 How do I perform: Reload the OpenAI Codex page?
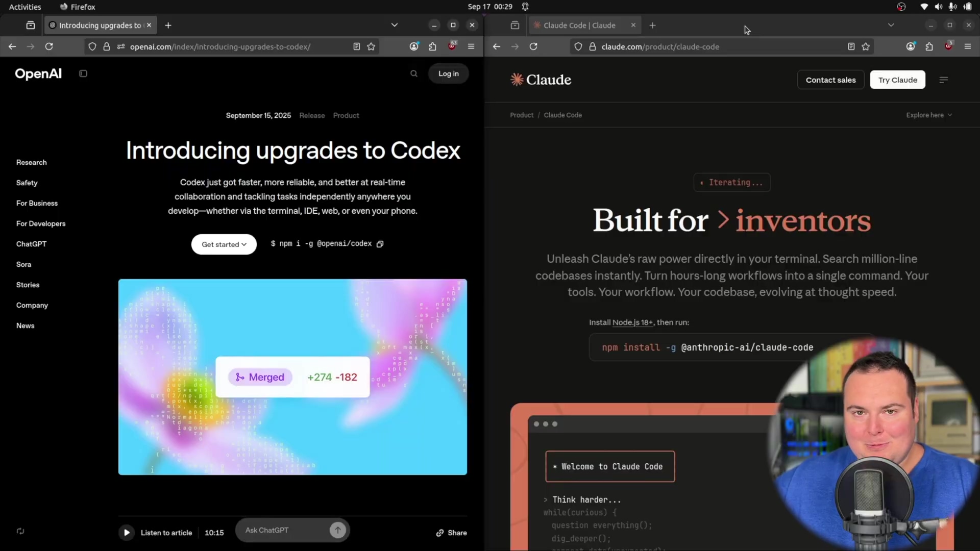pyautogui.click(x=49, y=46)
